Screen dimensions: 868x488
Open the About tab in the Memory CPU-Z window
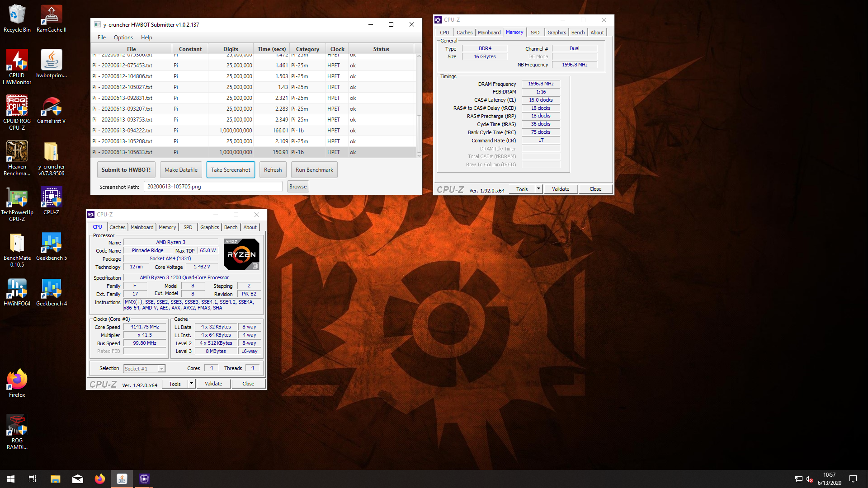coord(597,33)
